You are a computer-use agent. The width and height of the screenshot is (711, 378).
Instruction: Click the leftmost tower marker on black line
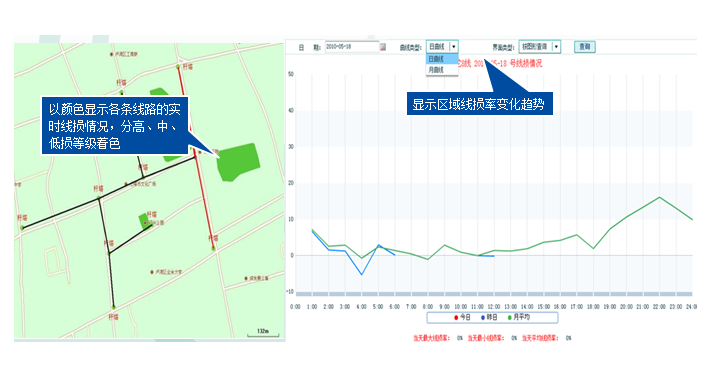[x=22, y=228]
